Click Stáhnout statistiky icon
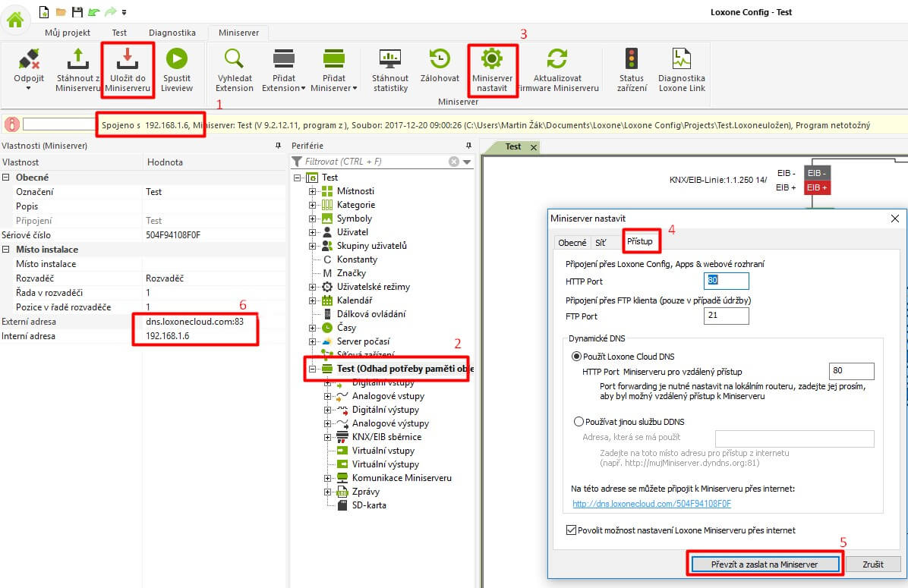 390,60
